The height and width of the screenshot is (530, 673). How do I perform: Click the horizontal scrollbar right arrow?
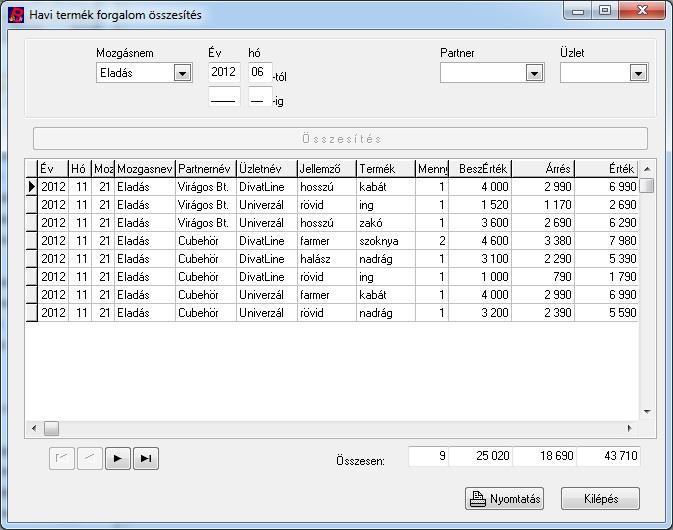click(630, 428)
